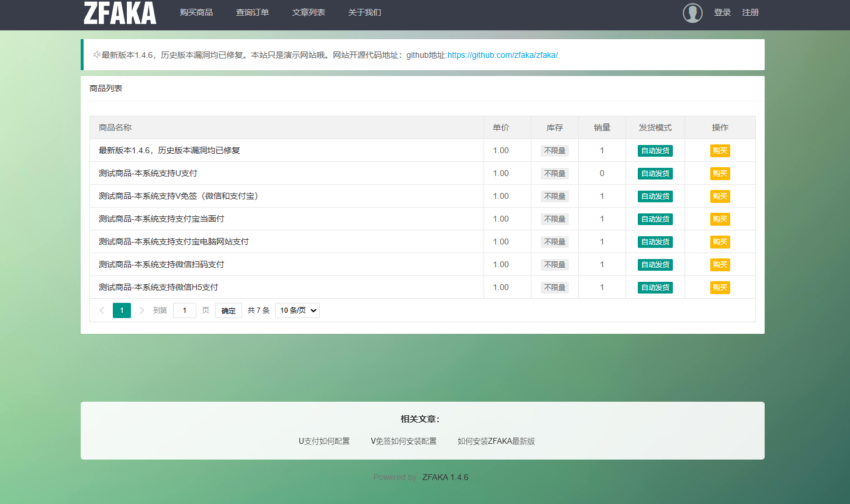Click 发货模式 column header

tap(655, 127)
